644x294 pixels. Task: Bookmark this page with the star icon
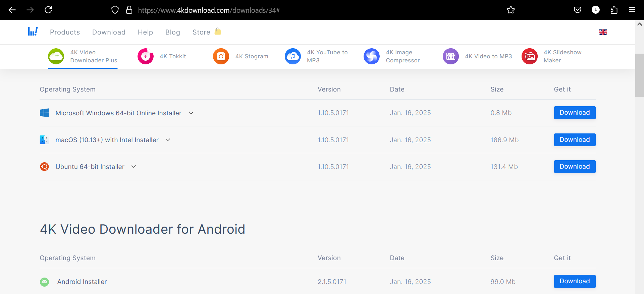pos(511,10)
